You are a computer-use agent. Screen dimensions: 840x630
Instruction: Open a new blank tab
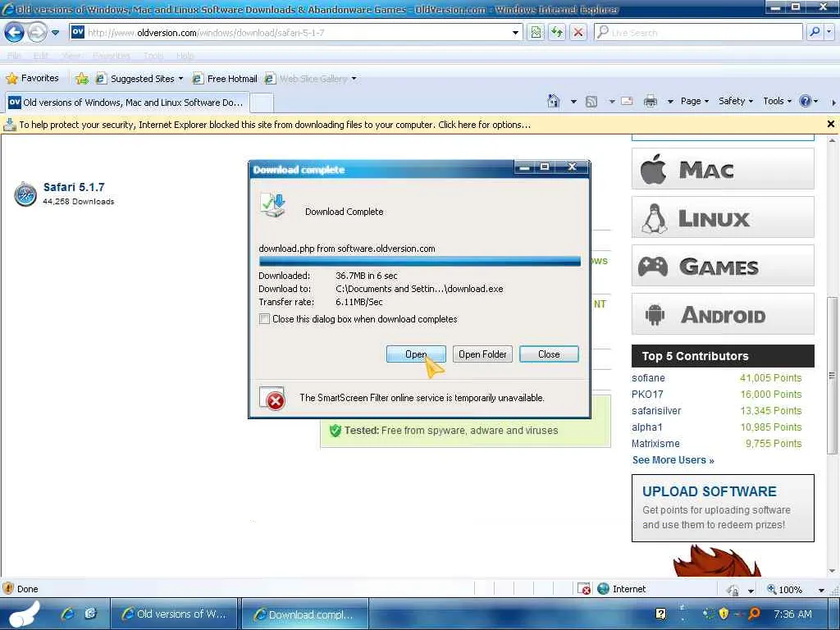[262, 103]
